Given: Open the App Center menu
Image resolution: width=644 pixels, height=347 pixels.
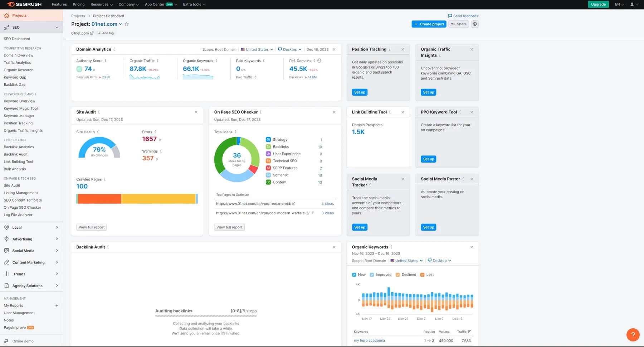Looking at the screenshot, I should [x=161, y=4].
